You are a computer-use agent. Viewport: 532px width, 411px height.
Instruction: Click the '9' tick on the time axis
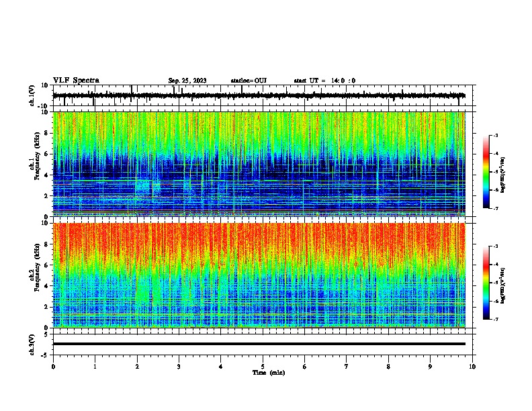point(430,367)
